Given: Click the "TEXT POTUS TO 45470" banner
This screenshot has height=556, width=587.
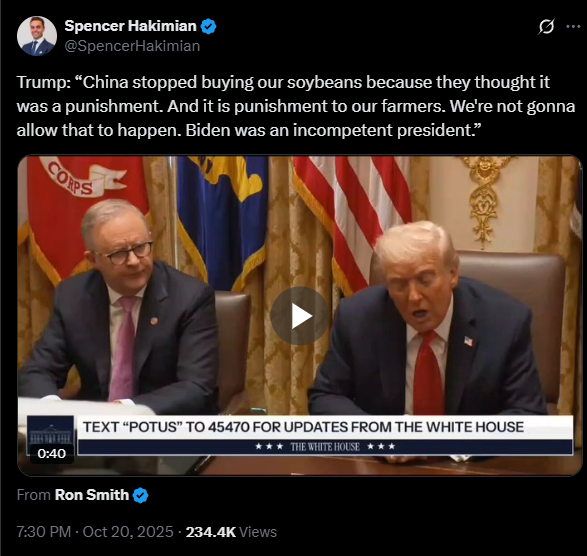Looking at the screenshot, I should pyautogui.click(x=303, y=427).
